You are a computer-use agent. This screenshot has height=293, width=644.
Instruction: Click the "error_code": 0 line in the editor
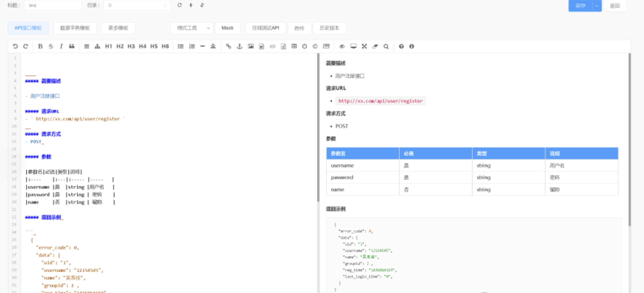[58, 248]
